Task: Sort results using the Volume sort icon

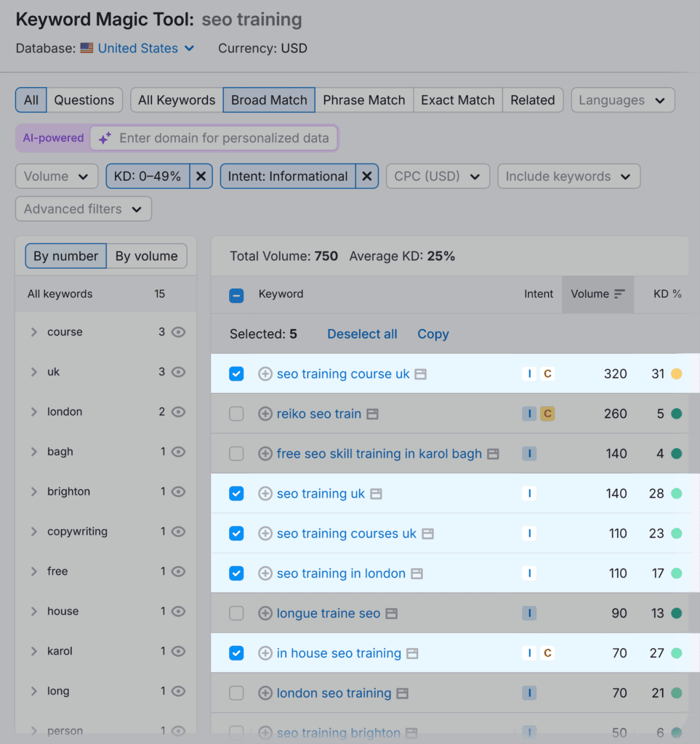Action: pos(621,294)
